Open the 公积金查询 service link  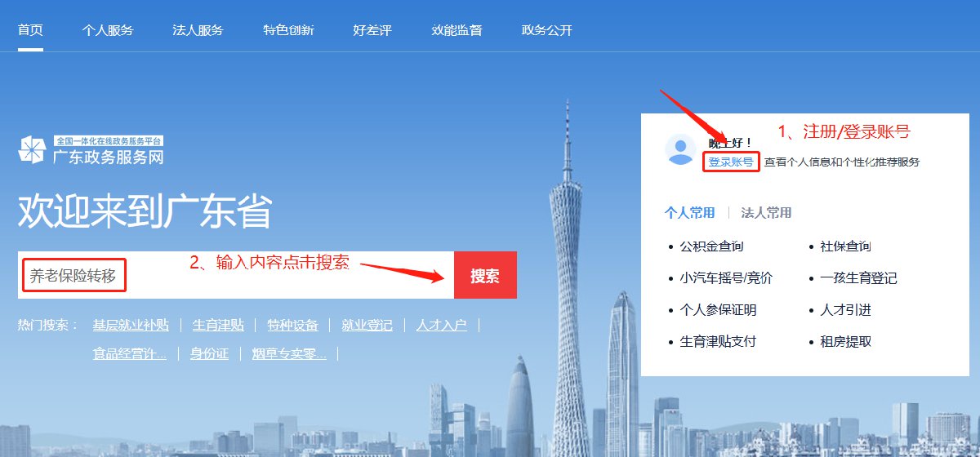pos(711,246)
